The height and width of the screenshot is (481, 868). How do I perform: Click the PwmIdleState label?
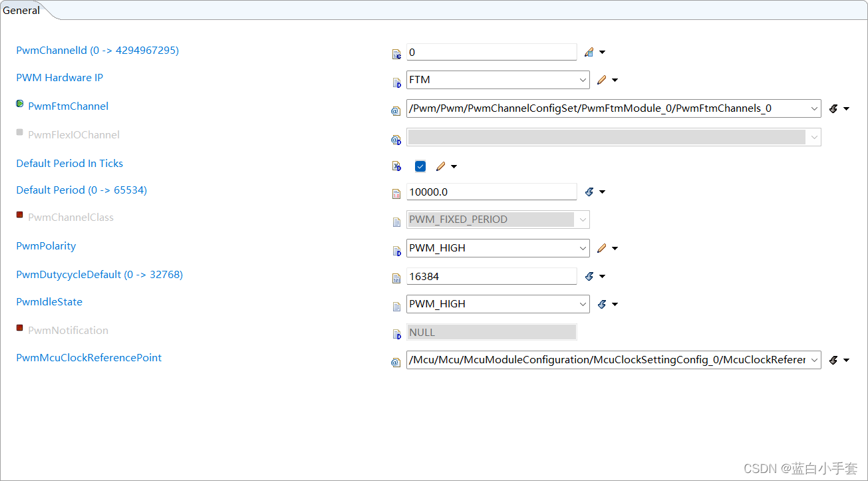click(49, 301)
